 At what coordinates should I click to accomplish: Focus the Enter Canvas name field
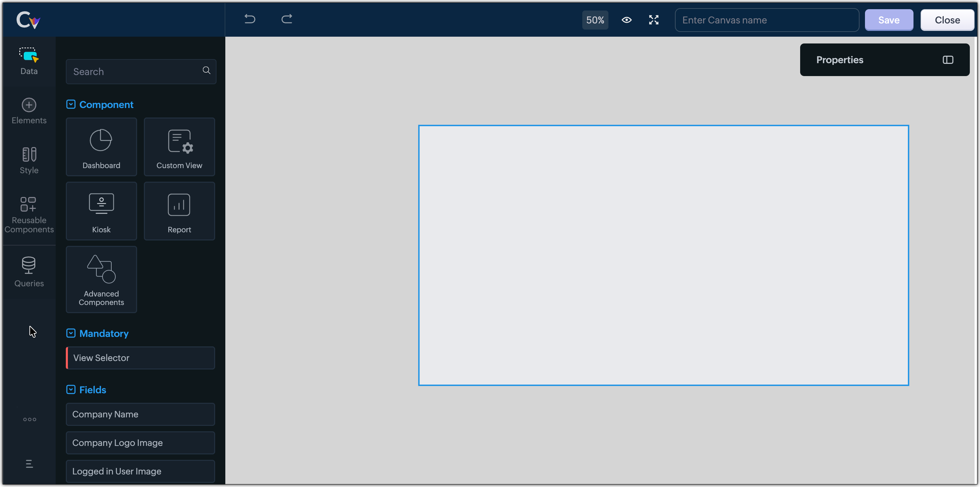point(767,20)
